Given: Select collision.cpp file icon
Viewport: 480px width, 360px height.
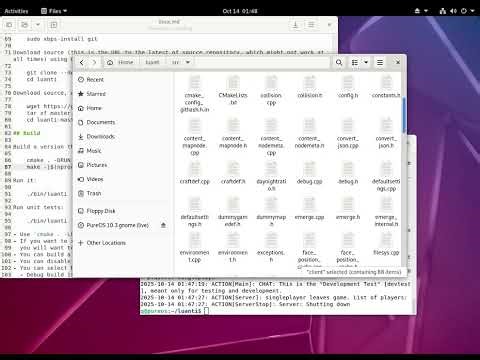Looking at the screenshot, I should click(x=271, y=83).
